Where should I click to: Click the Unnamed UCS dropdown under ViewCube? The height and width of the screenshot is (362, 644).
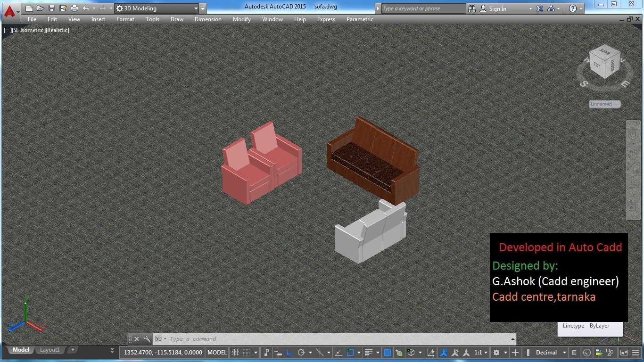pos(604,104)
